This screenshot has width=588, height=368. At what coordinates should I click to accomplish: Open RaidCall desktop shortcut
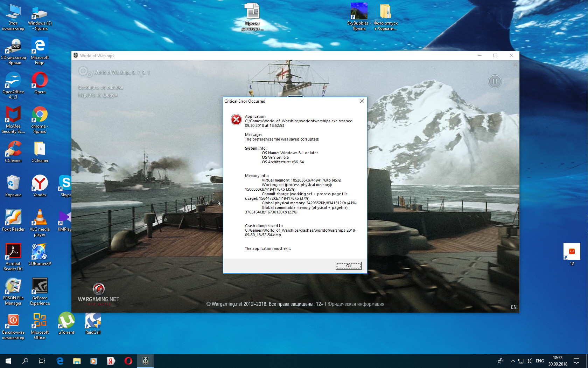(x=93, y=323)
